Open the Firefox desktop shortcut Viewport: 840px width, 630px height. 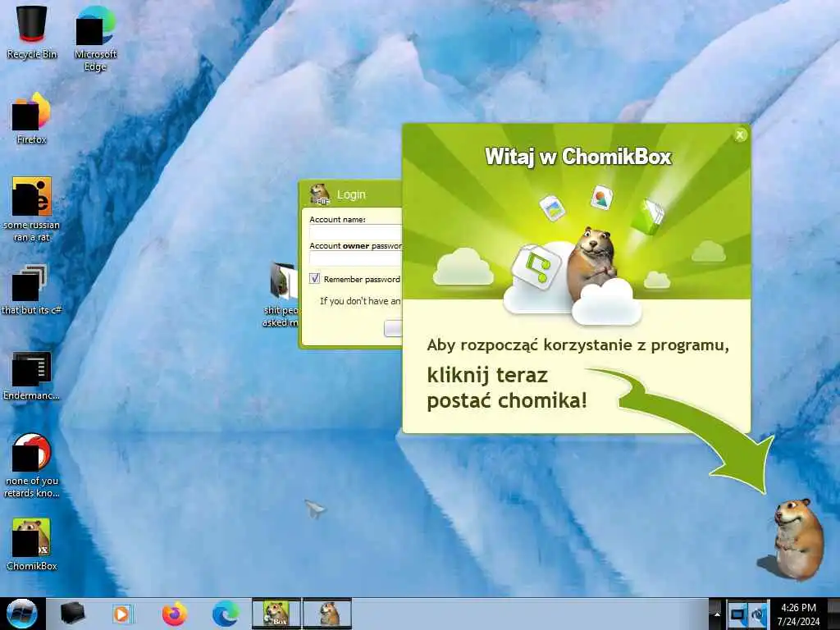32,118
